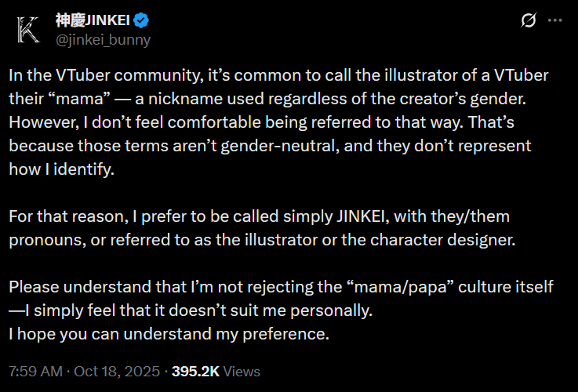Screen dimensions: 578x392
Task: Click the line starting with However
Action: tap(261, 122)
